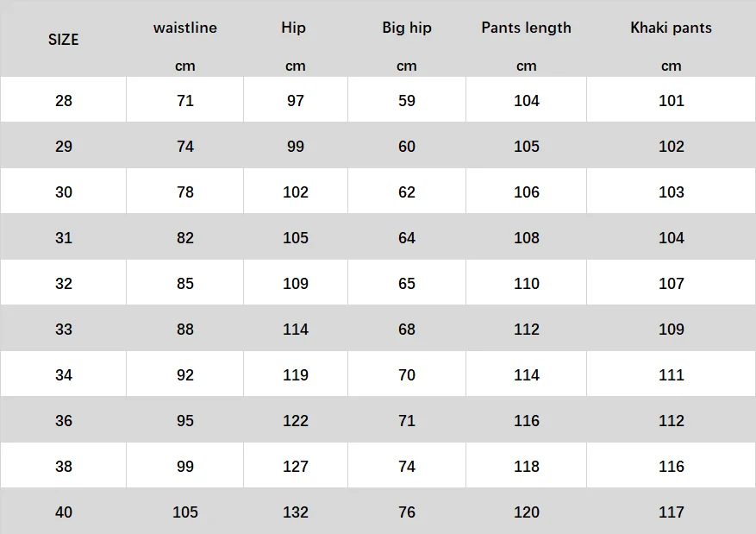
Task: Click the SIZE column header
Action: click(63, 40)
